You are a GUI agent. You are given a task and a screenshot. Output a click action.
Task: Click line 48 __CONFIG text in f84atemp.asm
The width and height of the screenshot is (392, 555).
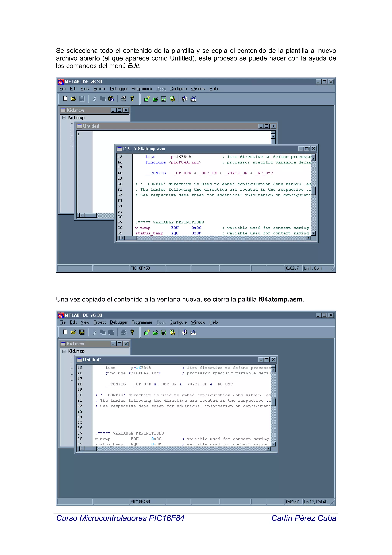(x=156, y=173)
